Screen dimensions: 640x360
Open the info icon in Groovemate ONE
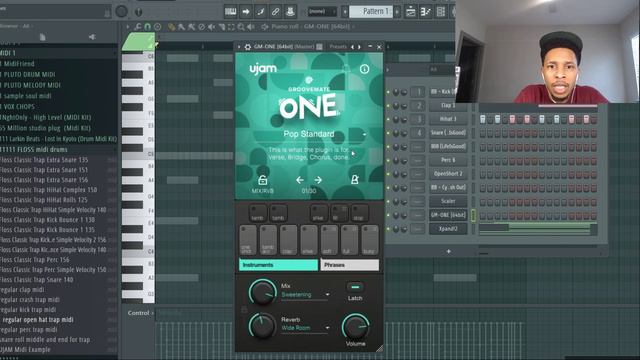click(364, 69)
